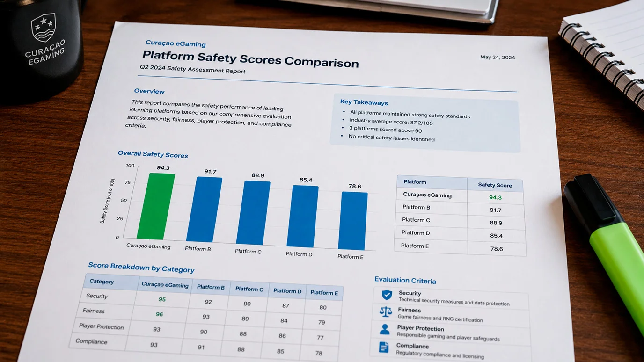Click the crest logo on the black mug

43,27
